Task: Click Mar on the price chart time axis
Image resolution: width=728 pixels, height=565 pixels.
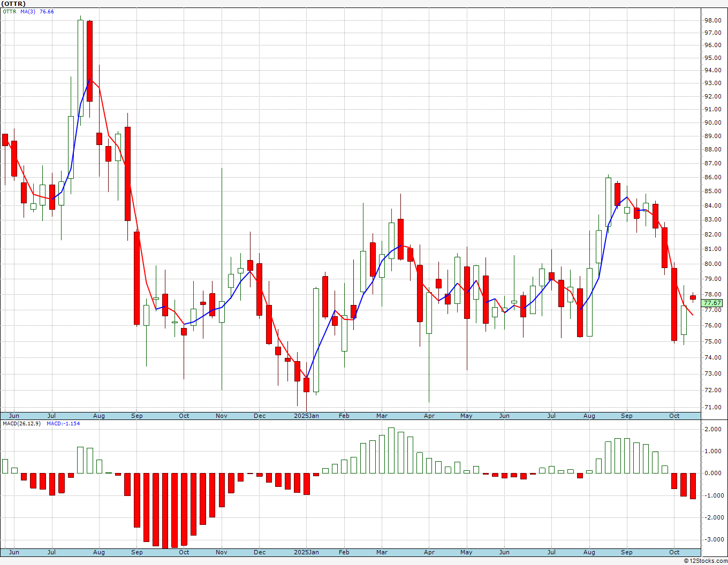Action: tap(382, 416)
